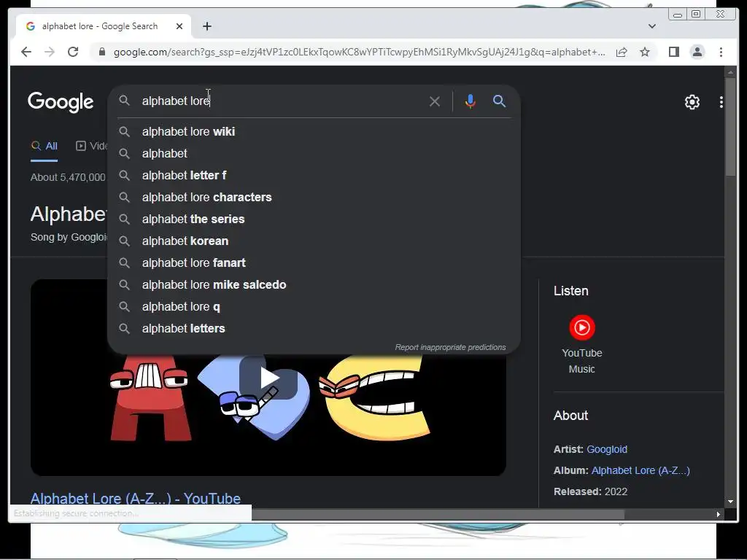Click inside the search text field
This screenshot has width=747, height=560.
[x=281, y=101]
